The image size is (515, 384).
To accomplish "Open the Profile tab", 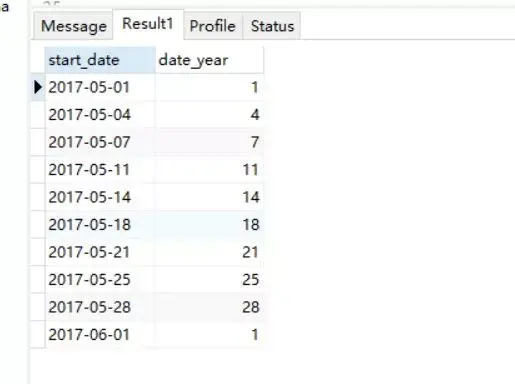I will 213,26.
